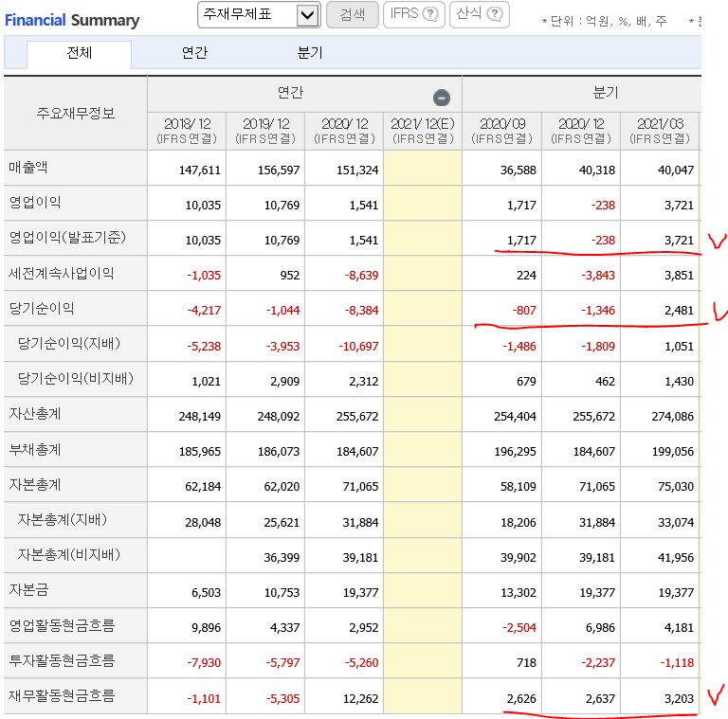The image size is (728, 719).
Task: Click the 매출액 row label
Action: (x=28, y=167)
